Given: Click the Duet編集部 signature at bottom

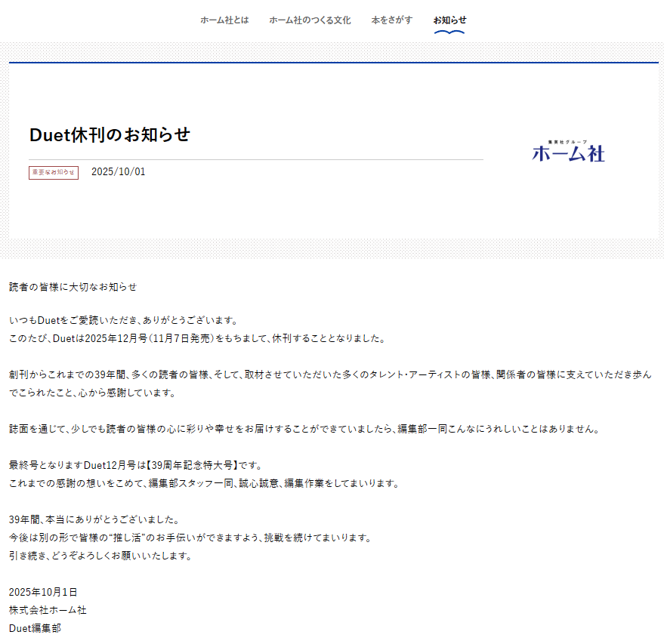Looking at the screenshot, I should 35,628.
